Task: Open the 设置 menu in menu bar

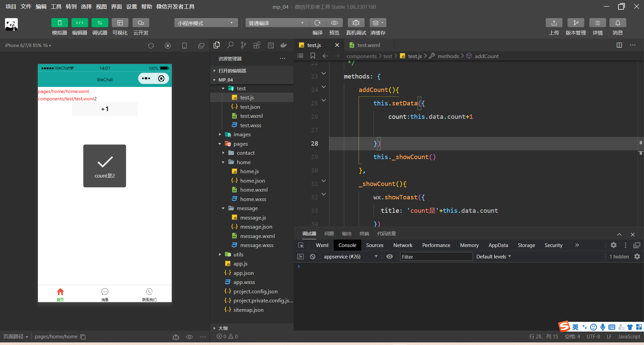Action: click(x=131, y=7)
